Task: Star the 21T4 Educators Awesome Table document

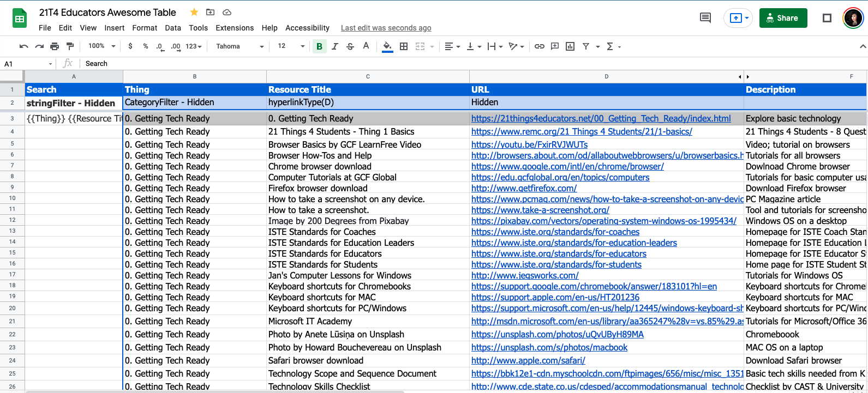Action: pos(194,12)
